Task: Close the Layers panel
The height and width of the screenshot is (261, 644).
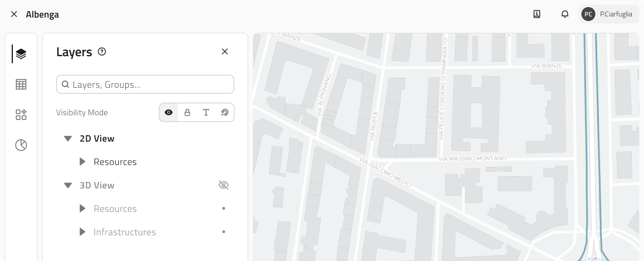Action: coord(224,52)
